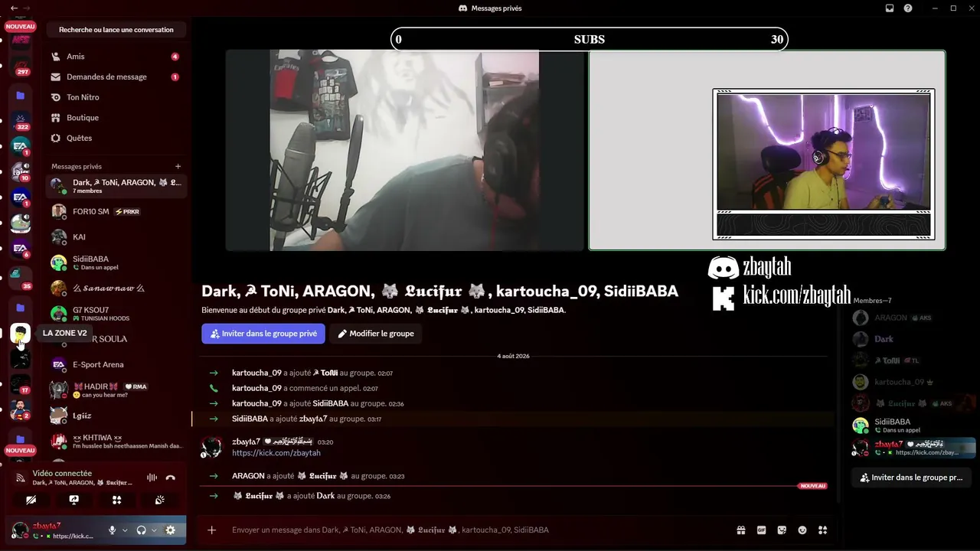Viewport: 980px width, 551px height.
Task: View connection details signal icon
Action: tap(21, 478)
